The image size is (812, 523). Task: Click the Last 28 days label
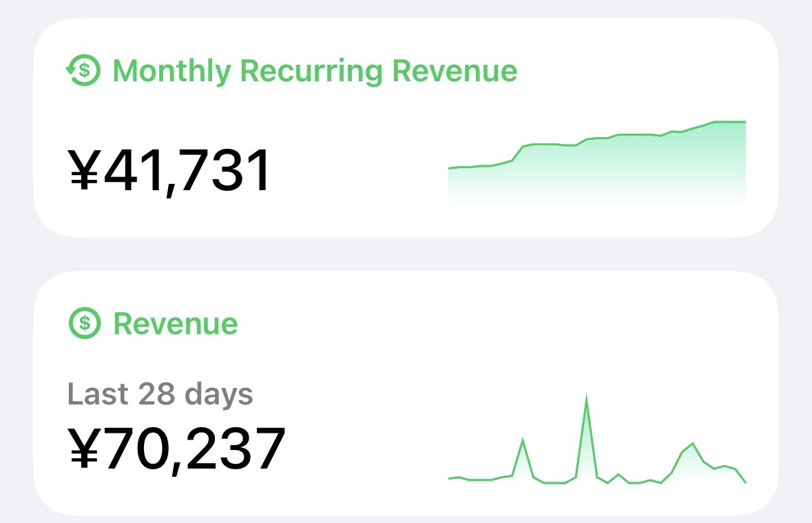[x=160, y=394]
